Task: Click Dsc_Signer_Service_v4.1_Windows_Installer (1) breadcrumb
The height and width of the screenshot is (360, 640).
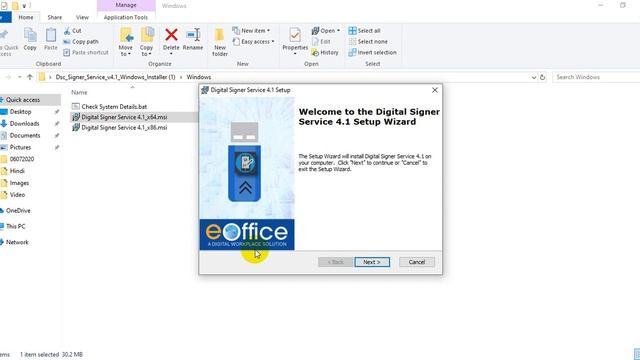Action: tap(116, 77)
